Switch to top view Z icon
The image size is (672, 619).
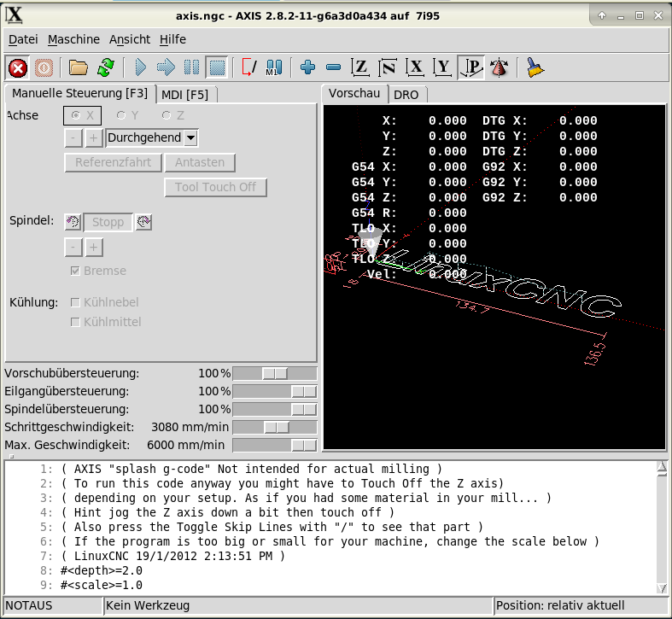pyautogui.click(x=360, y=67)
